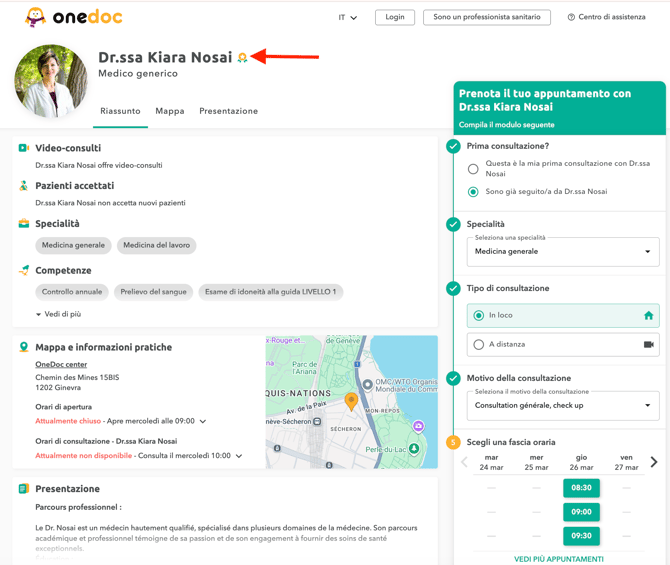Click the Centro di assistenza help icon
This screenshot has width=670, height=565.
[x=571, y=17]
